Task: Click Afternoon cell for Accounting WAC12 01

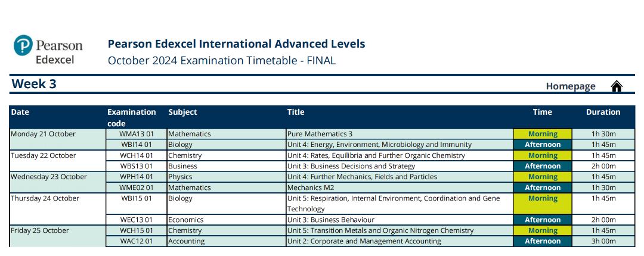Action: pos(543,241)
